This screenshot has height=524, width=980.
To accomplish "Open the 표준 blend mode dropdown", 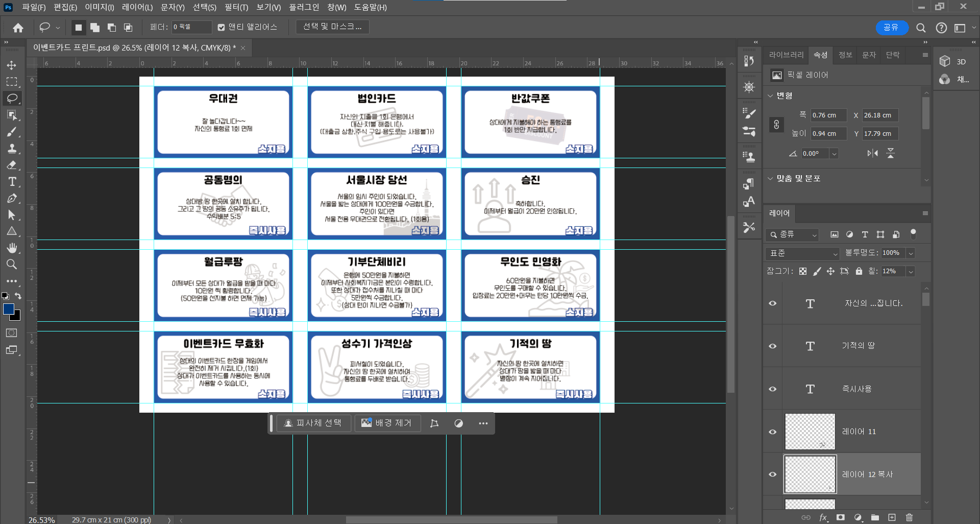I will pyautogui.click(x=803, y=253).
